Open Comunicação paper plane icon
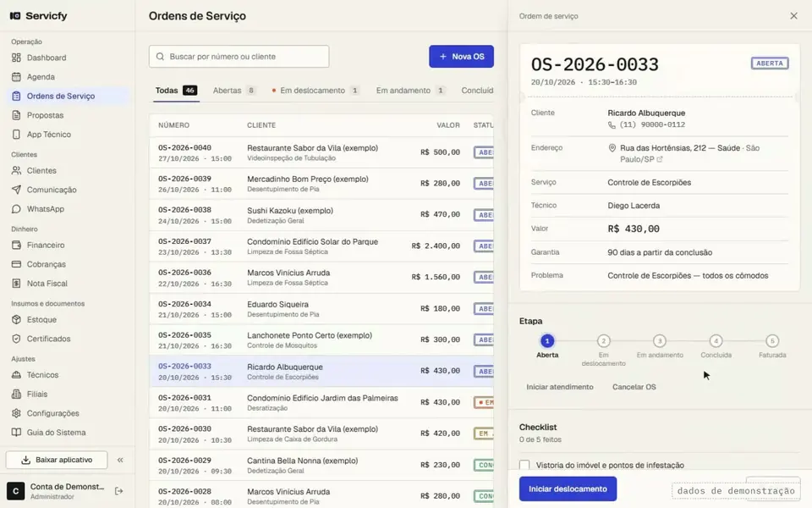The image size is (812, 508). coord(16,190)
